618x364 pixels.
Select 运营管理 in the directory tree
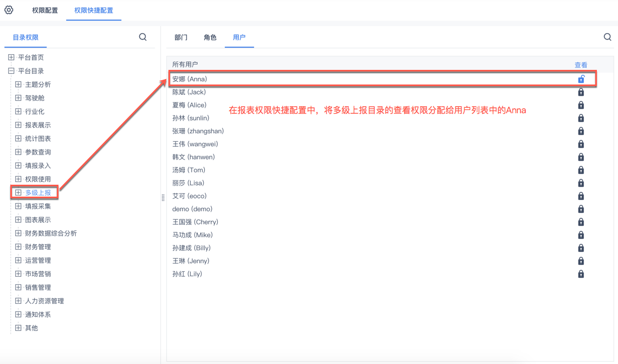[38, 261]
